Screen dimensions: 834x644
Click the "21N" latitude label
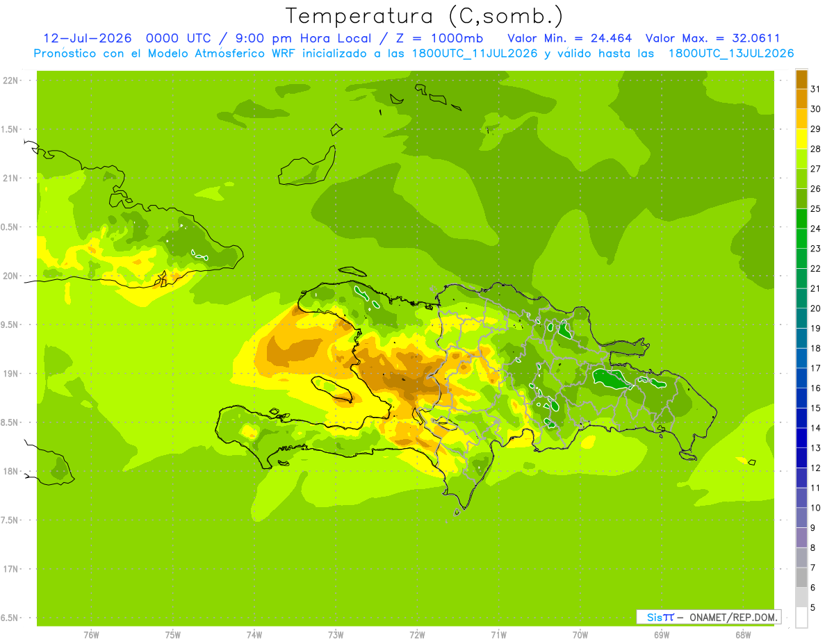click(11, 179)
